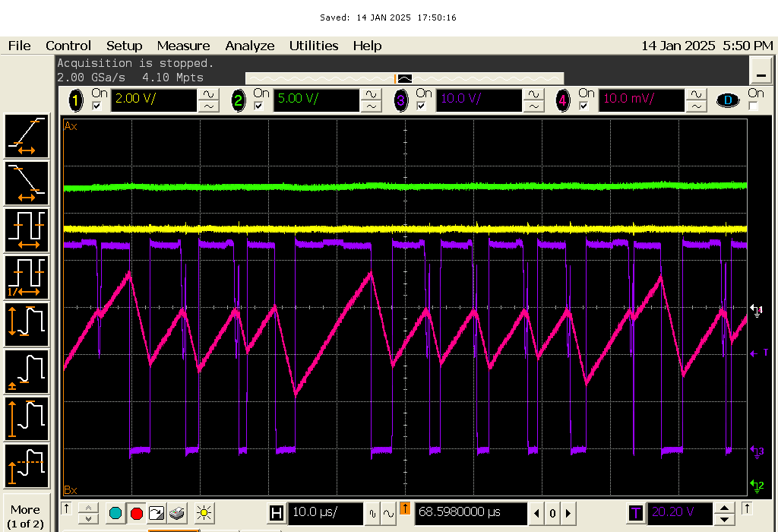Open the Measure menu
The width and height of the screenshot is (778, 532).
[x=184, y=46]
